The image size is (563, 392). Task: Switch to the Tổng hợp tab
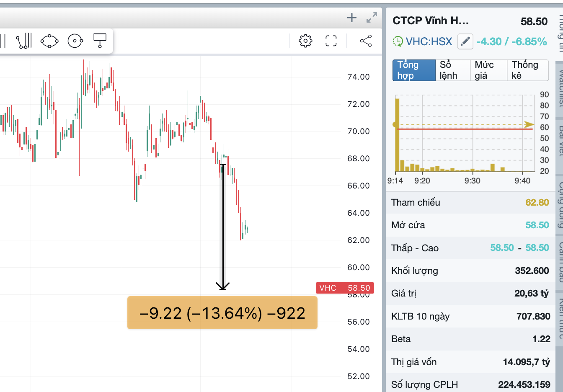tap(414, 70)
